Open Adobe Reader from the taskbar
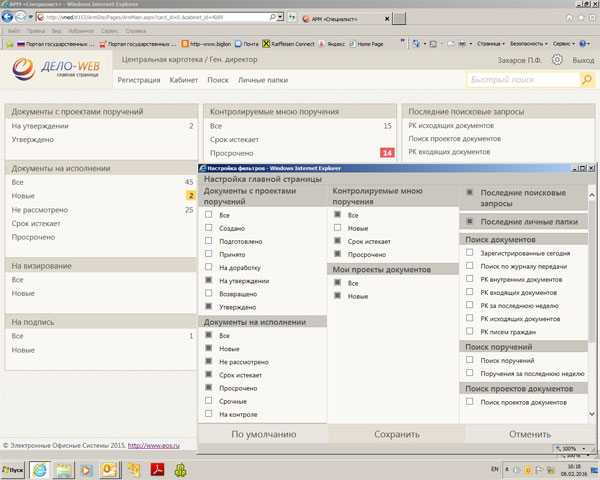This screenshot has height=480, width=600. pos(158,469)
